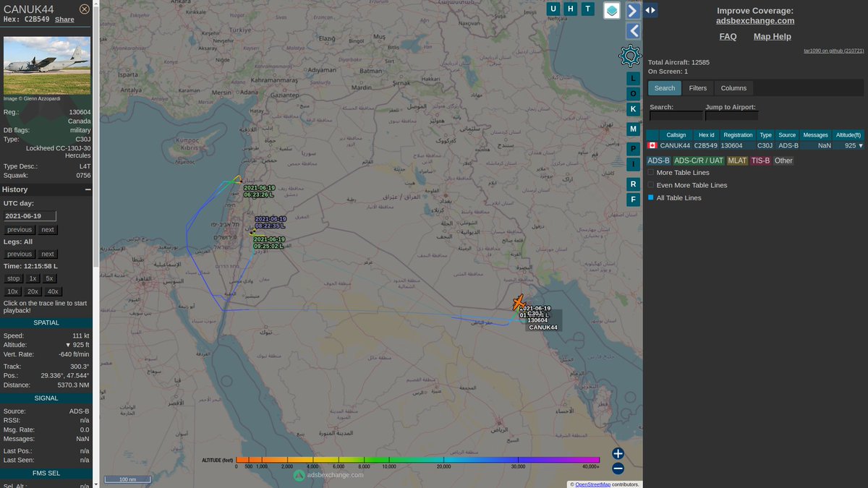Zoom in the map with plus button
The width and height of the screenshot is (868, 488).
(x=618, y=454)
